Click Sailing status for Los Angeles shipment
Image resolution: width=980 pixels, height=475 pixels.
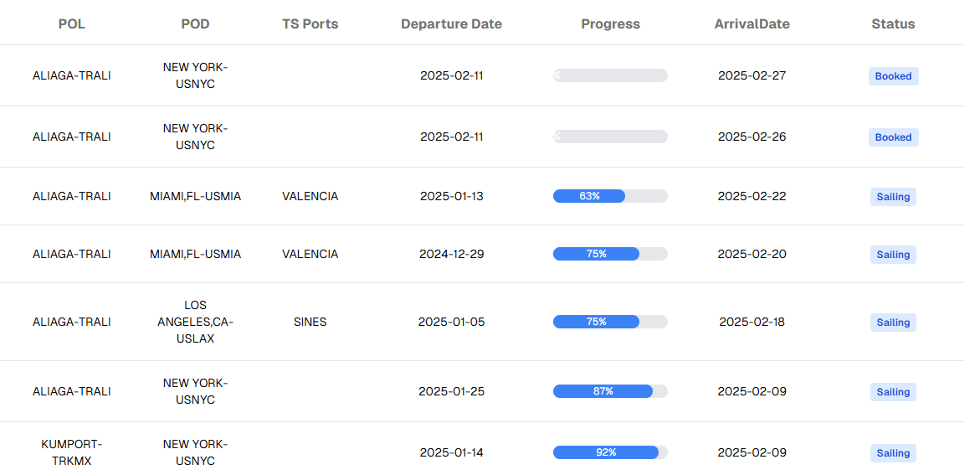coord(893,323)
